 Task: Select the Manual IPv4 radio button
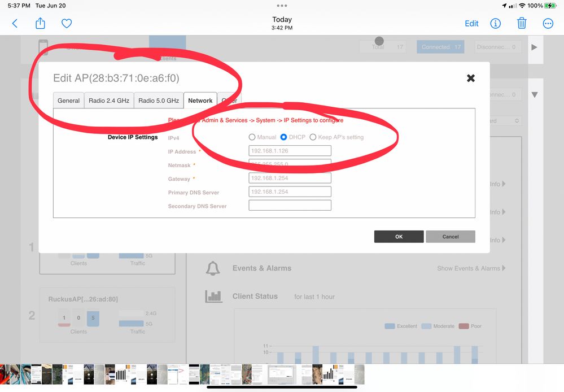pyautogui.click(x=252, y=137)
